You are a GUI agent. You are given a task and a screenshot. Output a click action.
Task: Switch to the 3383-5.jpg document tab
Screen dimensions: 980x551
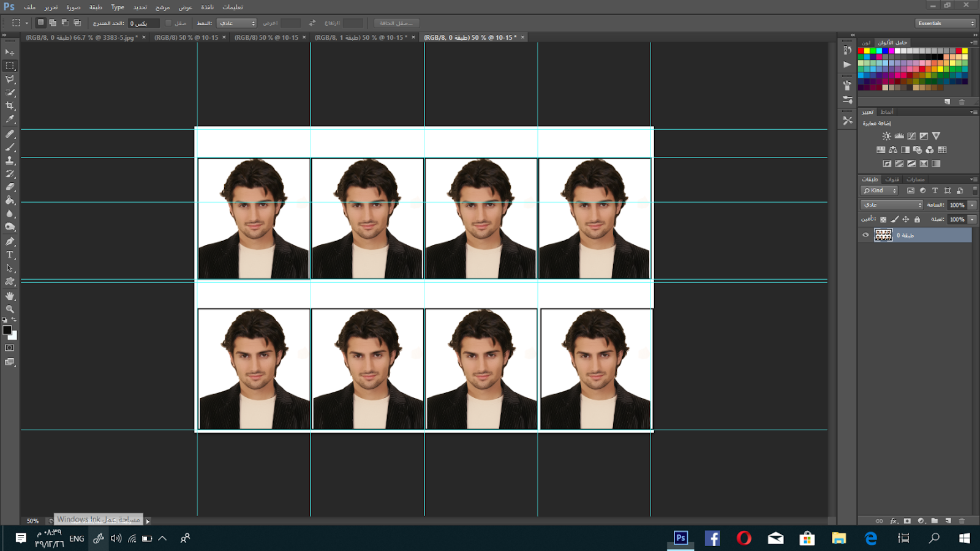(x=81, y=37)
